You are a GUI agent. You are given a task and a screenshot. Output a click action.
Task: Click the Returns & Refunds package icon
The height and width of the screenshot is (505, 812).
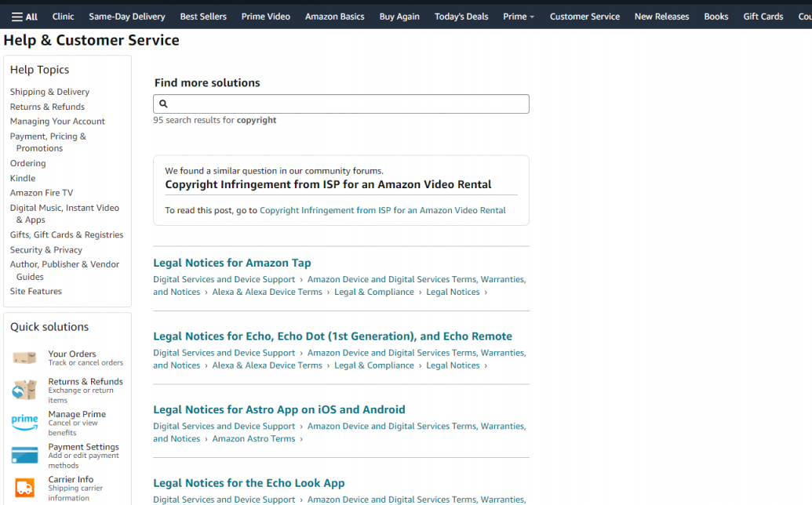24,391
